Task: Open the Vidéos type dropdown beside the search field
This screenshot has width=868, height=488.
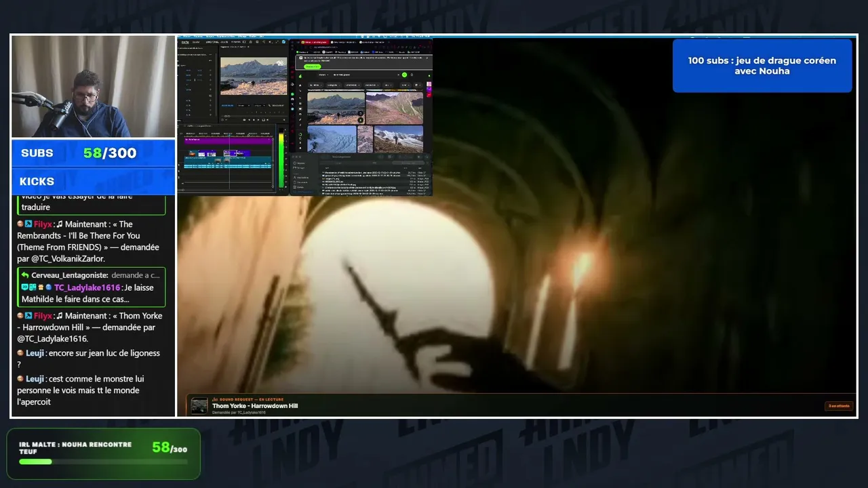Action: (x=323, y=75)
